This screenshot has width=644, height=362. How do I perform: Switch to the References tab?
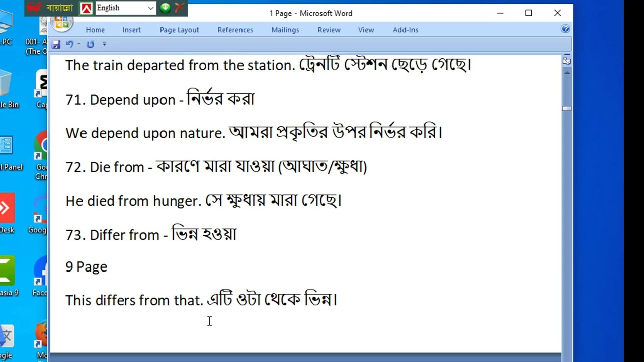[x=235, y=30]
